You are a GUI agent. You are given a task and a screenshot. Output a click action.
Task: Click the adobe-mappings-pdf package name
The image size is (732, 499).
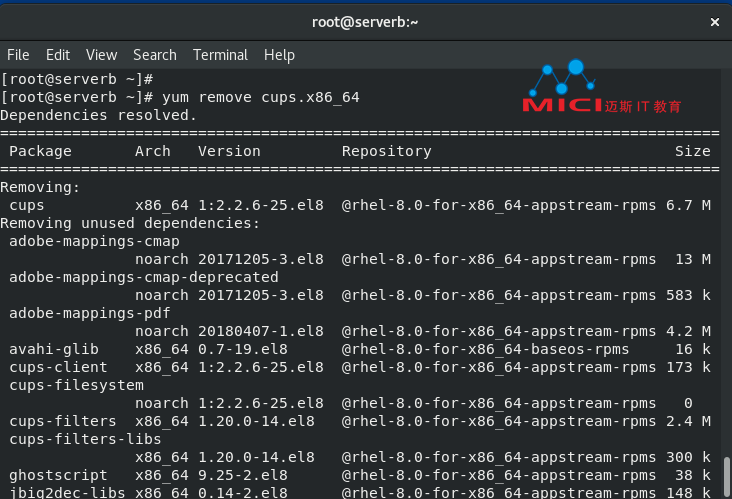(90, 313)
